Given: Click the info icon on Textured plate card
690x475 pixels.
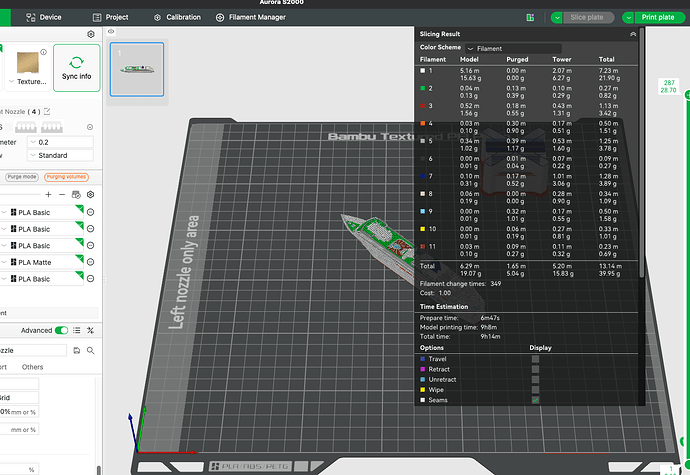Looking at the screenshot, I should point(44,52).
